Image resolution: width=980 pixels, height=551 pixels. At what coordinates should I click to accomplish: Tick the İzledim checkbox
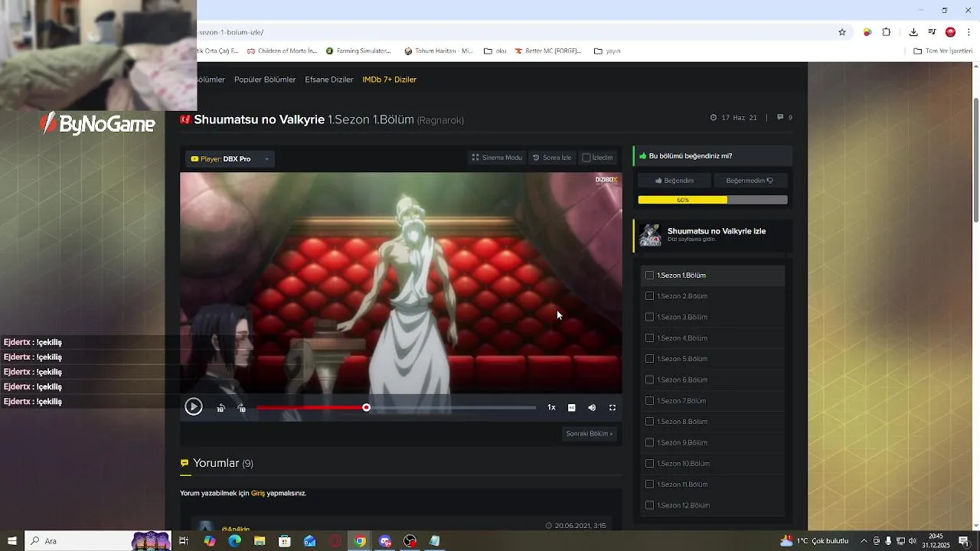586,158
